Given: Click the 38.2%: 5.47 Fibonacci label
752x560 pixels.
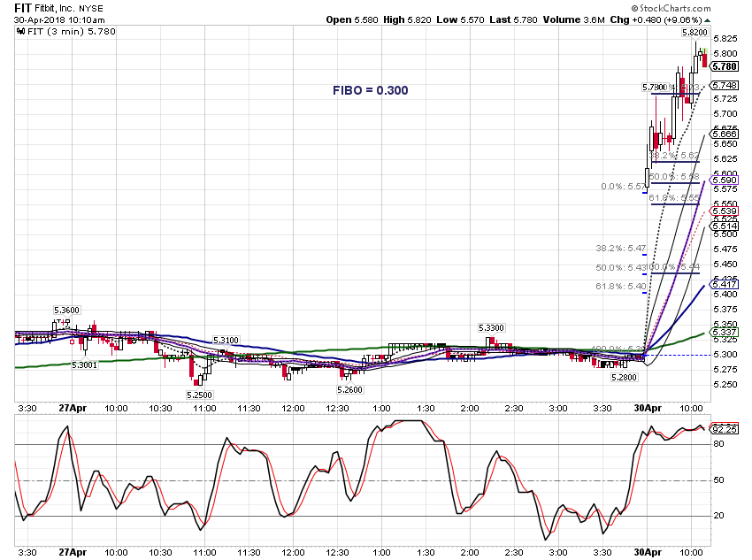Looking at the screenshot, I should point(620,249).
